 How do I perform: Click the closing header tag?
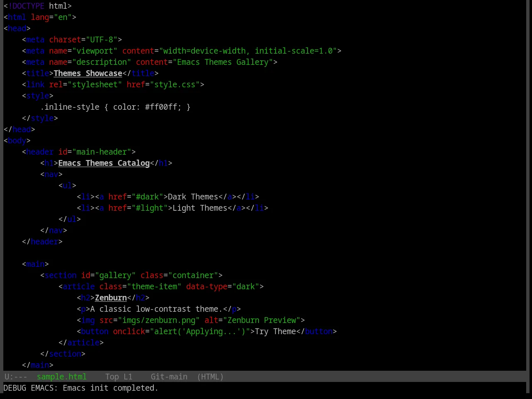(42, 241)
